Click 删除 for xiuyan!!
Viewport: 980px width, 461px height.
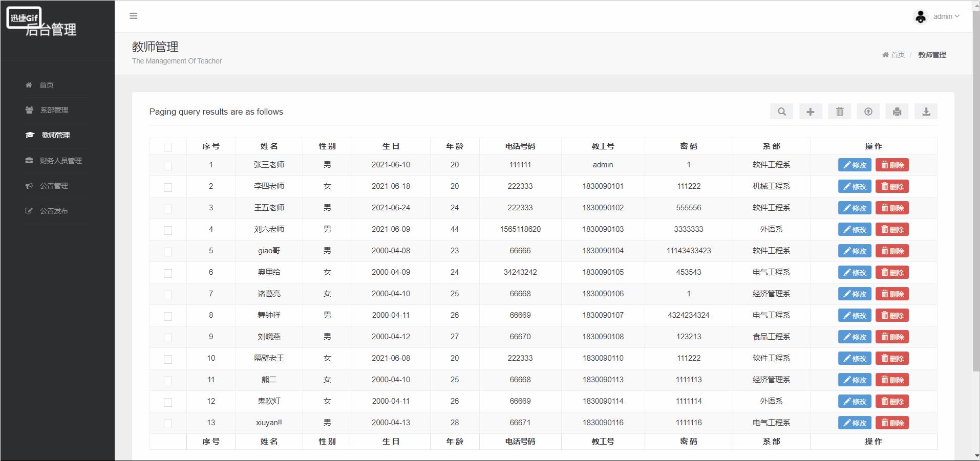point(892,423)
